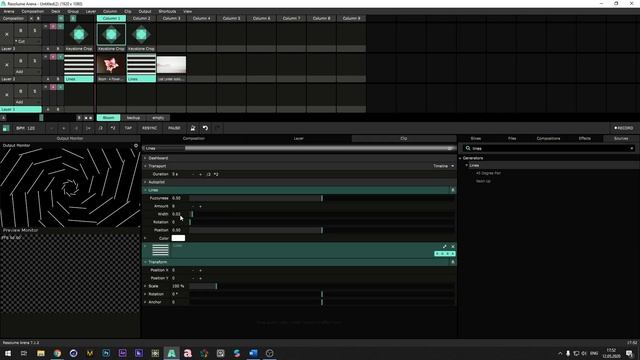Image resolution: width=640 pixels, height=360 pixels.
Task: Open the Shortcuts menu
Action: [x=167, y=11]
